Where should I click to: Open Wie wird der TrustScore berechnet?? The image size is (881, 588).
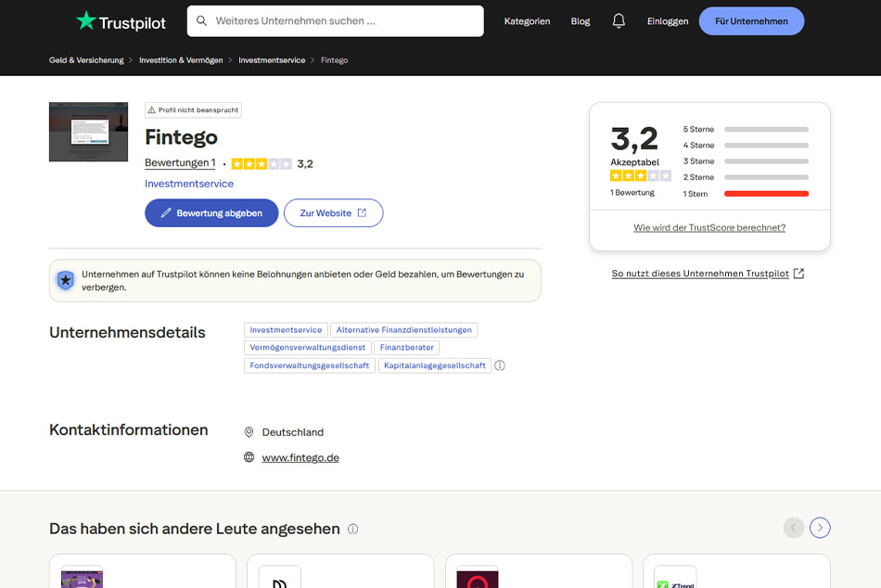[709, 227]
